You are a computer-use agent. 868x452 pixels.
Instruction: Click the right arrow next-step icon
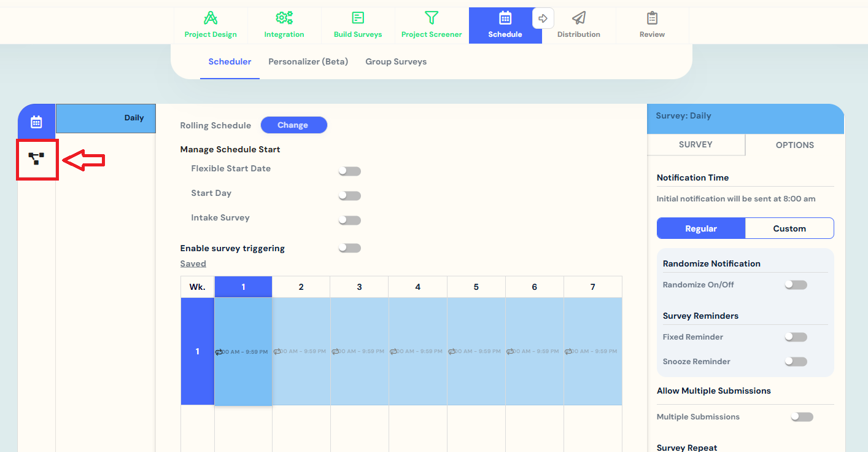click(x=543, y=18)
